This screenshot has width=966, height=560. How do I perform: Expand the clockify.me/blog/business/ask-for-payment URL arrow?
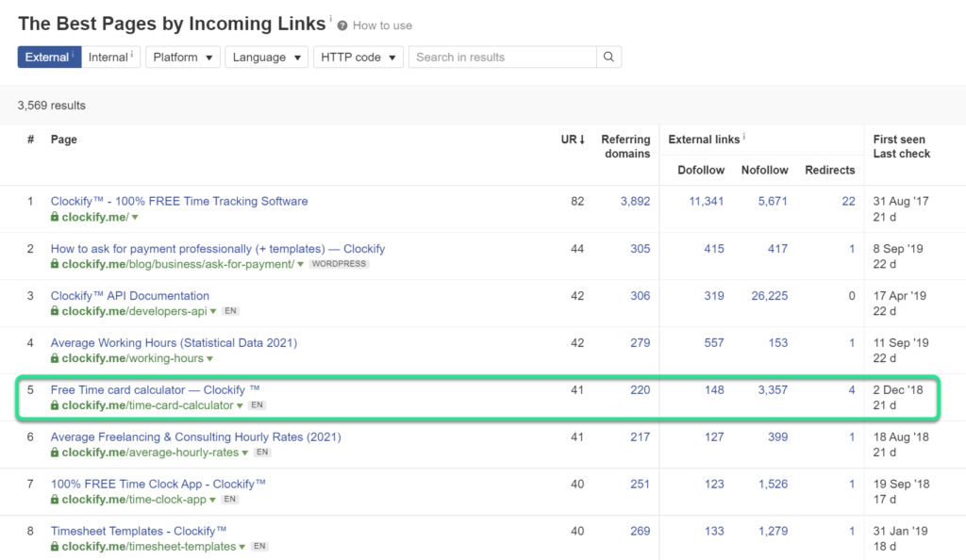click(x=300, y=265)
